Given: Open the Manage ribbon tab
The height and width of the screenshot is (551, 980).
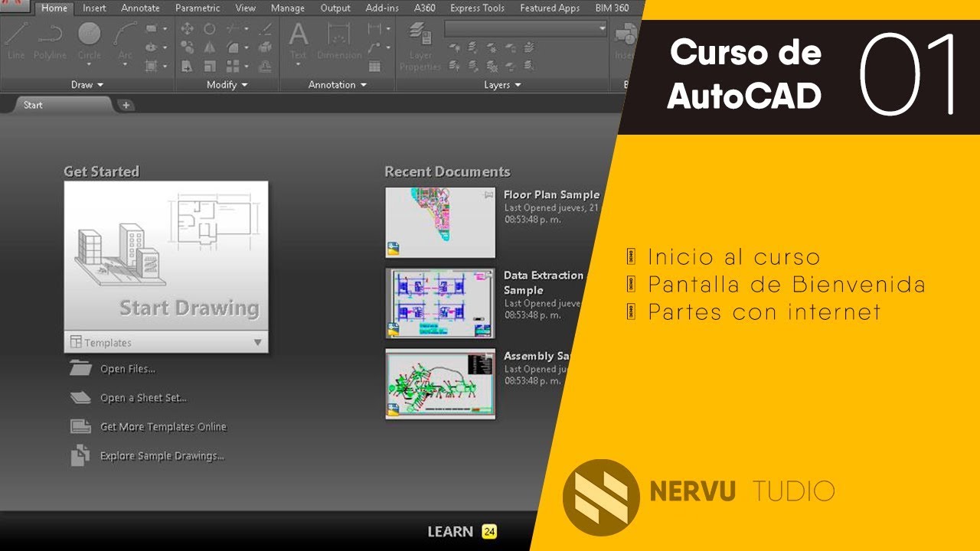Looking at the screenshot, I should pyautogui.click(x=288, y=8).
